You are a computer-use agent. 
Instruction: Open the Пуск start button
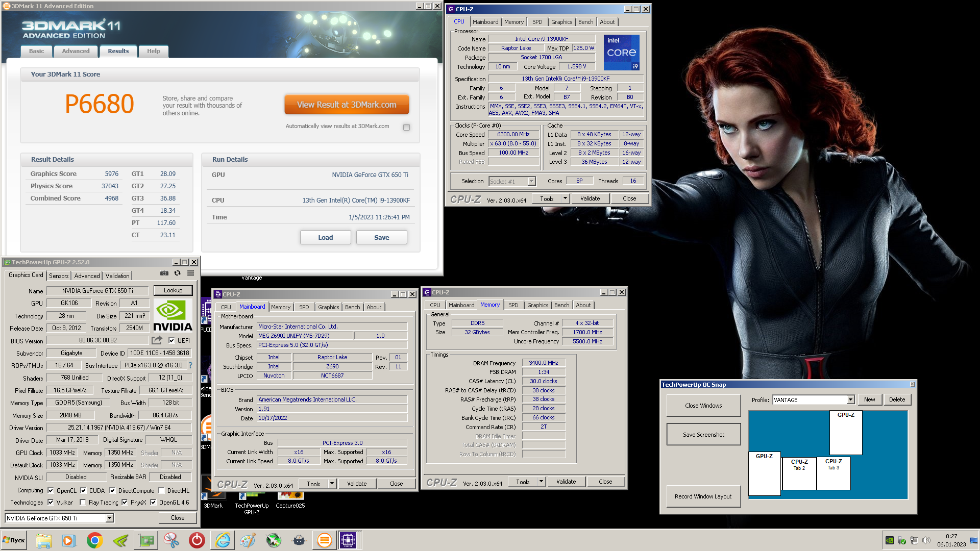coord(14,540)
